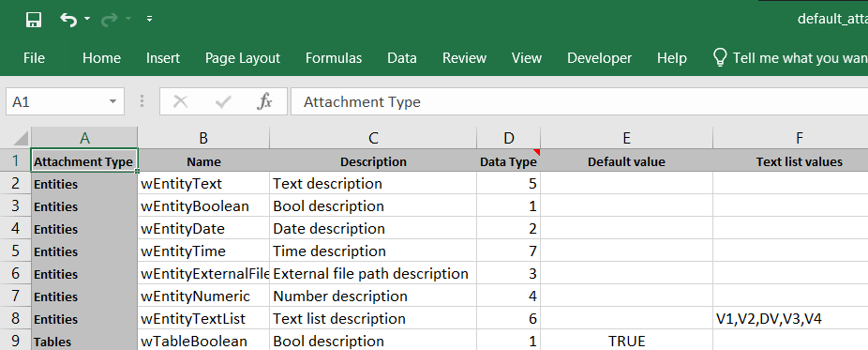Select column C header

click(373, 138)
